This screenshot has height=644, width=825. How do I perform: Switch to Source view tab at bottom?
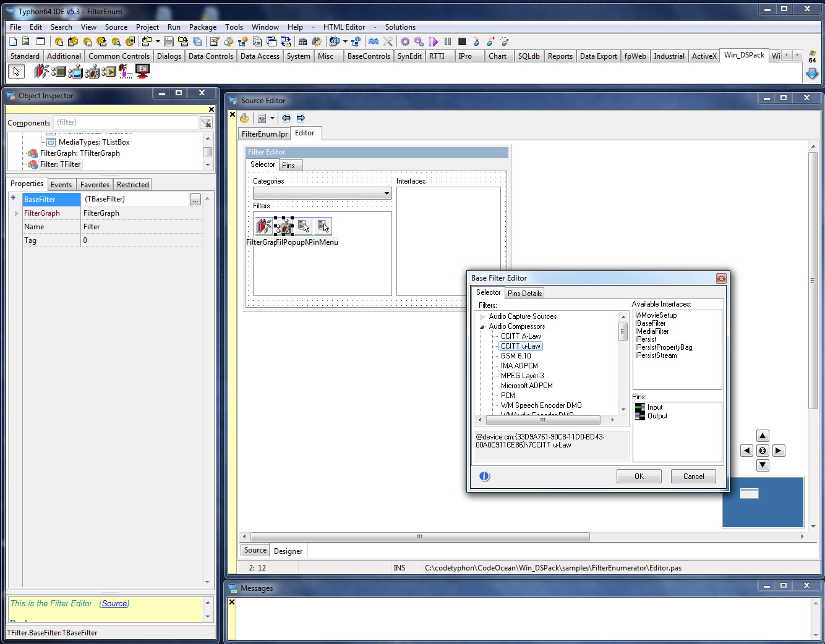tap(255, 550)
